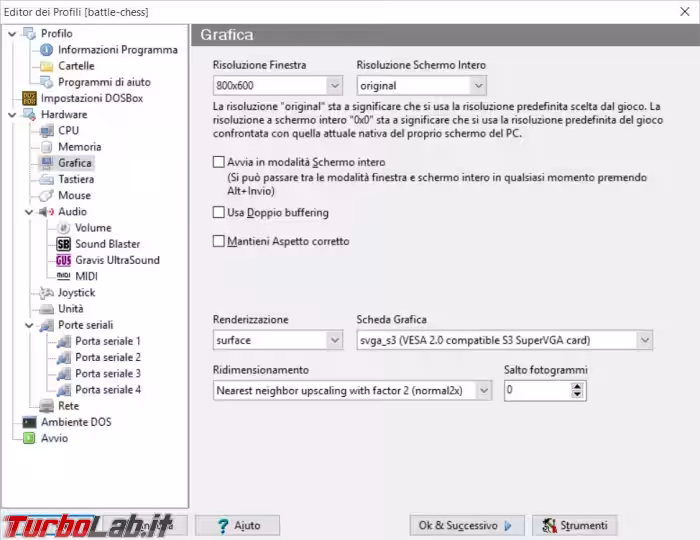Click the Audio speaker icon
Image resolution: width=700 pixels, height=540 pixels.
(46, 212)
